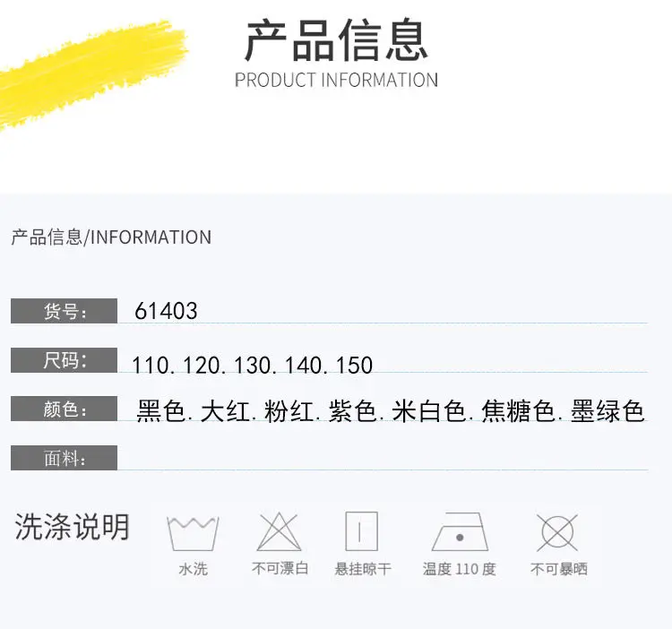Click the product number 61403

[166, 311]
